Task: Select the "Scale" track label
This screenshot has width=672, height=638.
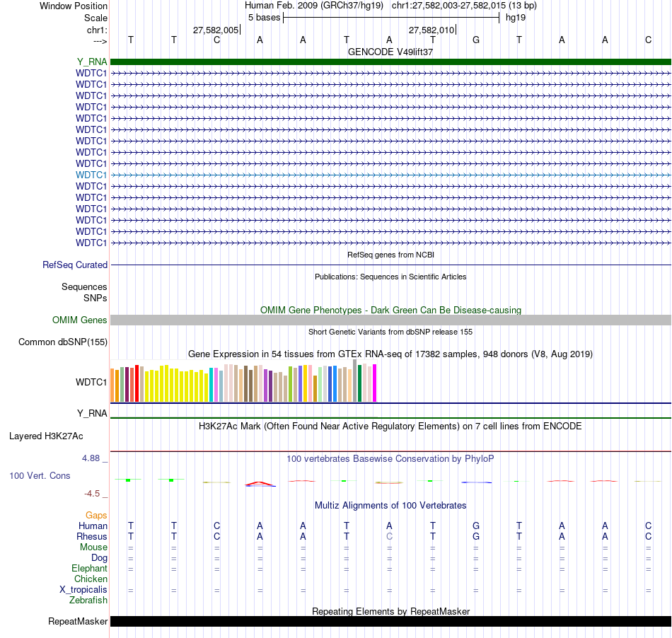Action: click(95, 18)
